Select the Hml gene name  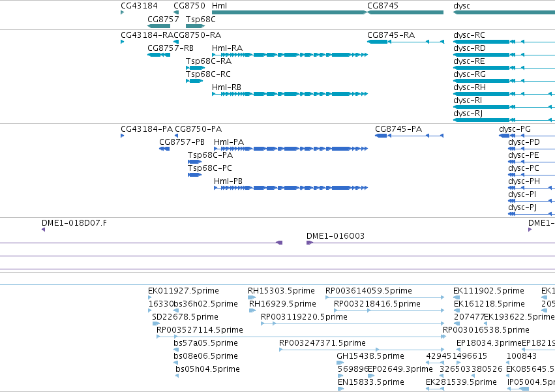click(219, 6)
